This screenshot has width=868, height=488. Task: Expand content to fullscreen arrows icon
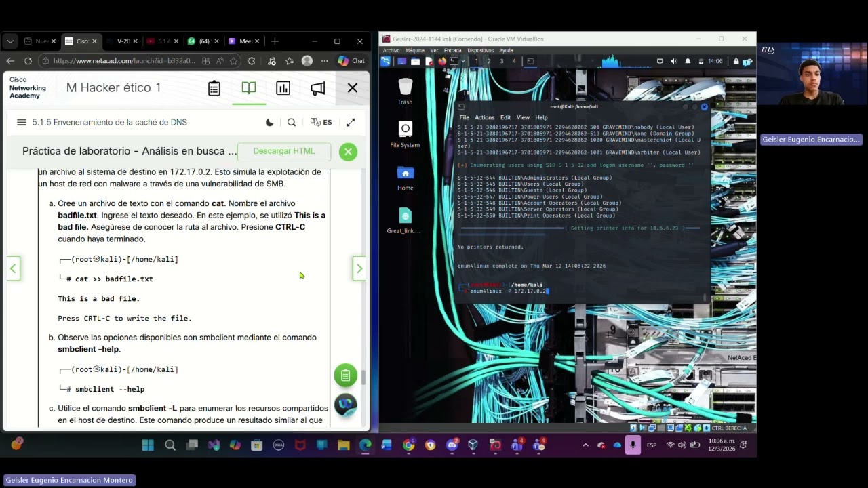(351, 123)
